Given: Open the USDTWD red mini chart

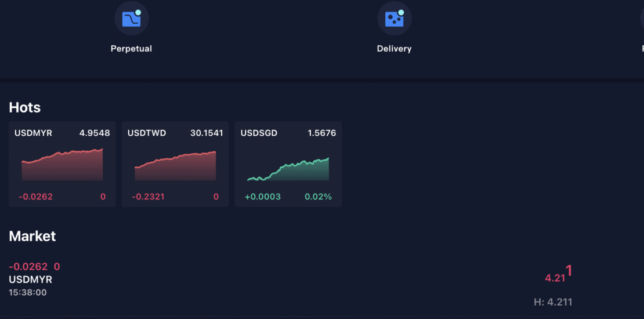Looking at the screenshot, I should pyautogui.click(x=175, y=166).
